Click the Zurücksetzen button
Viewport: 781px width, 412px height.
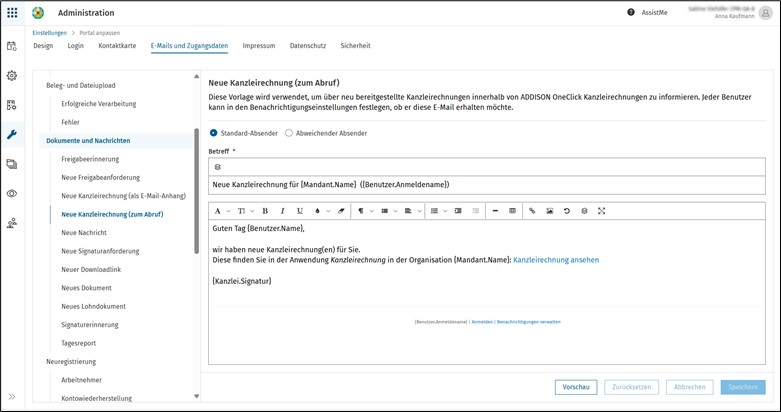[632, 387]
